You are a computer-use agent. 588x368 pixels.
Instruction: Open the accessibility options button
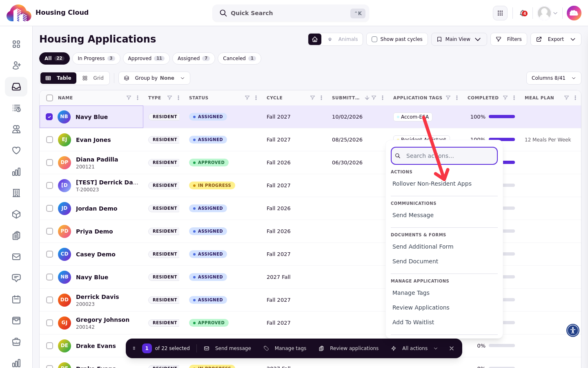(x=573, y=330)
